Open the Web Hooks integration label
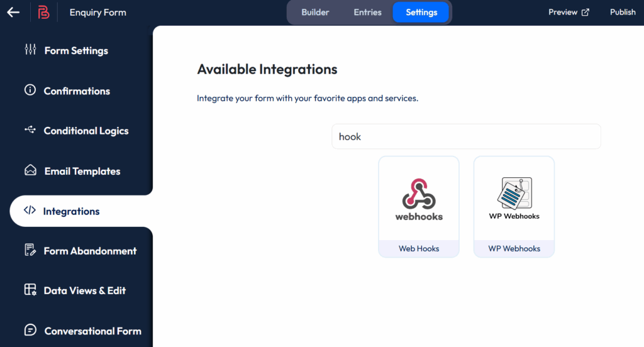The width and height of the screenshot is (644, 347). coord(419,248)
